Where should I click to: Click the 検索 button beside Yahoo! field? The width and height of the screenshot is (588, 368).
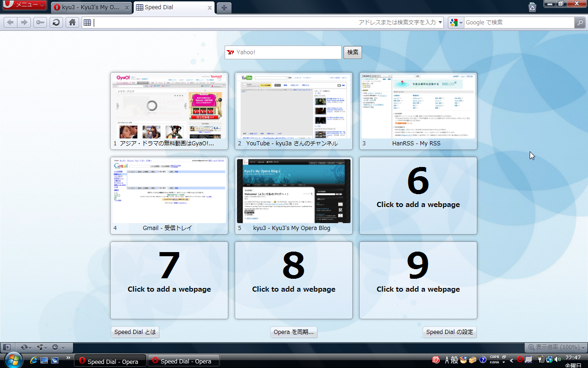353,52
